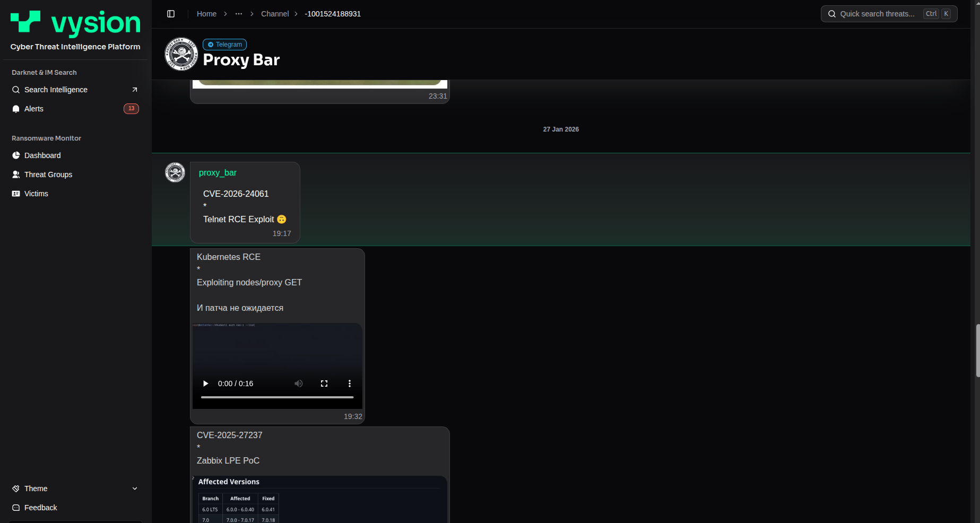Screen dimensions: 980x523
Task: Click proxy_bar message author avatar
Action: pos(175,172)
